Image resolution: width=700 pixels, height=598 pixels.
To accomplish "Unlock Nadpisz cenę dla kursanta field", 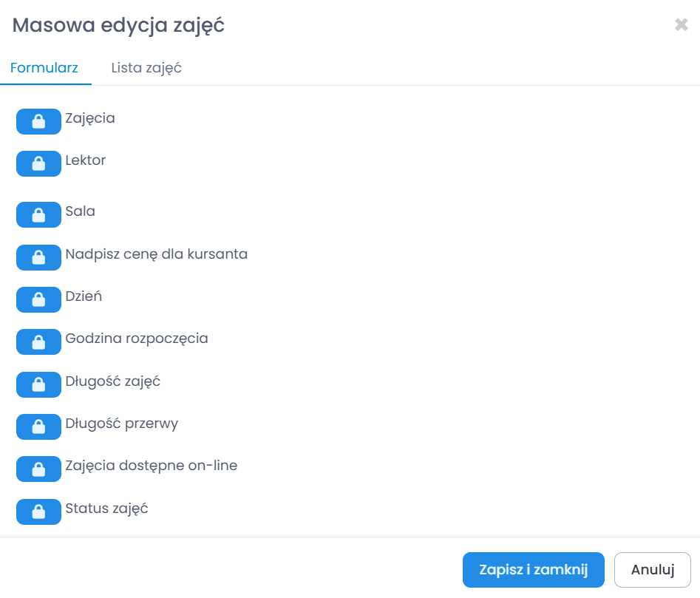I will click(38, 258).
